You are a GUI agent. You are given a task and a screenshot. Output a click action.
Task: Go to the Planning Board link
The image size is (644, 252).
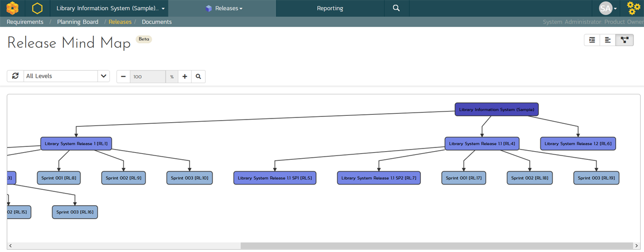tap(78, 22)
